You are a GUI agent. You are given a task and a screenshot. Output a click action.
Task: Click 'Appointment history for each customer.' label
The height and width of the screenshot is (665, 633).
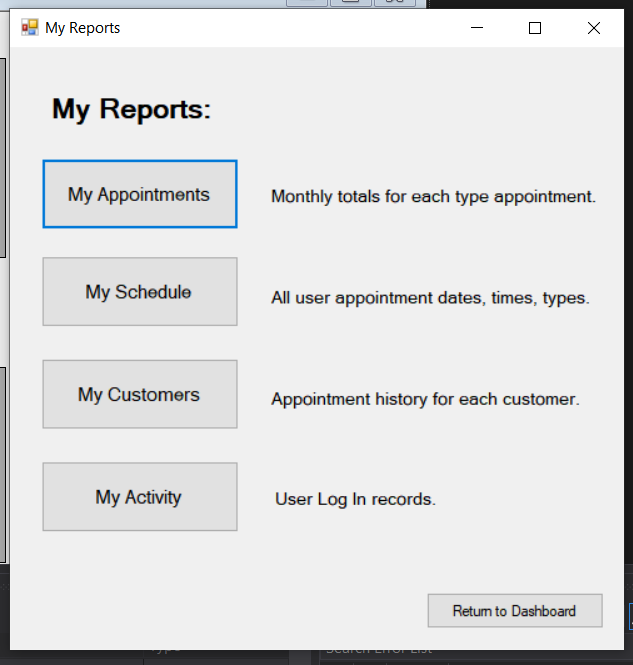tap(425, 400)
